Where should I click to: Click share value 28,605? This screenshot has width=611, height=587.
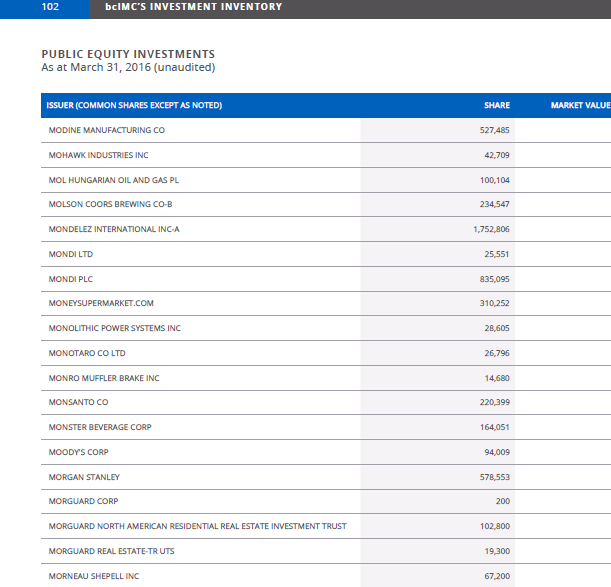coord(497,328)
